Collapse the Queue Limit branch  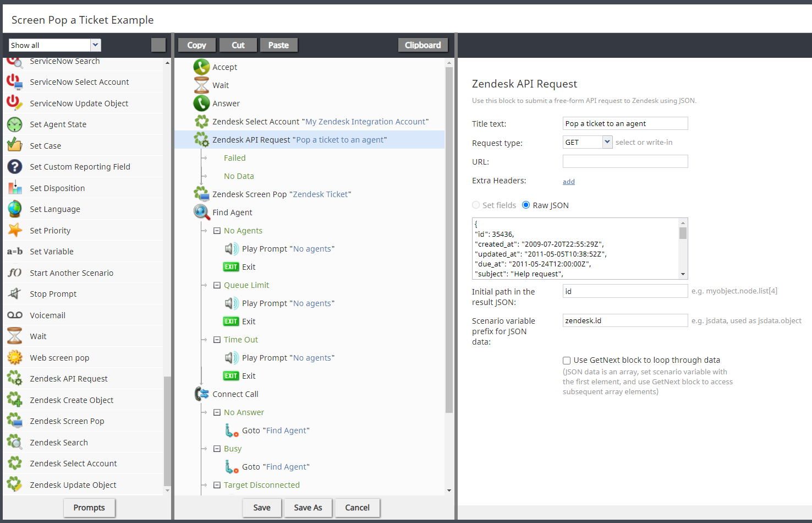click(x=217, y=285)
